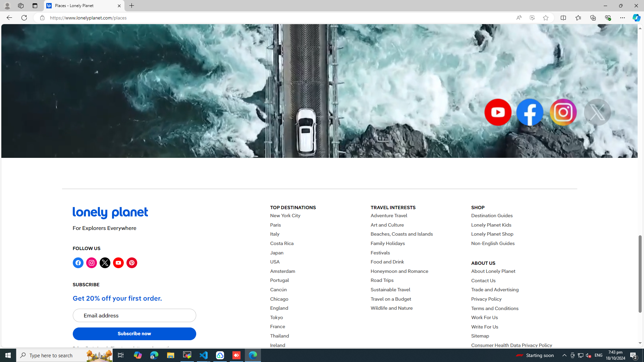Open the Workspaces menu

pos(21,6)
